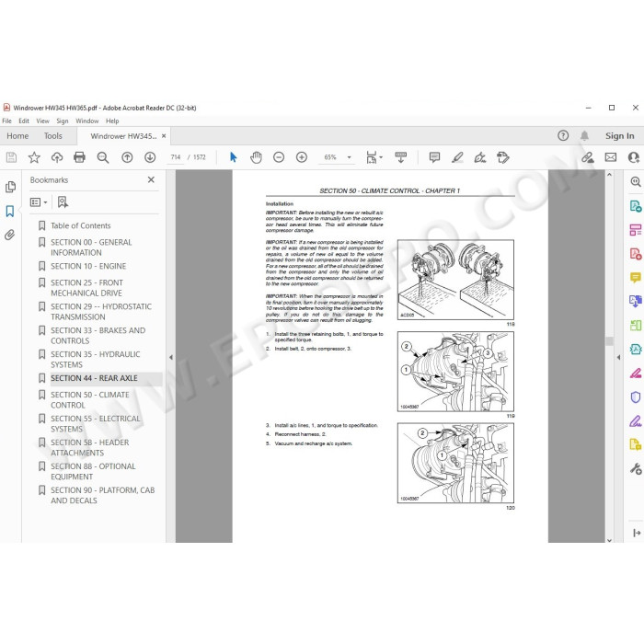Image resolution: width=644 pixels, height=644 pixels.
Task: Open the File menu
Action: coord(7,121)
